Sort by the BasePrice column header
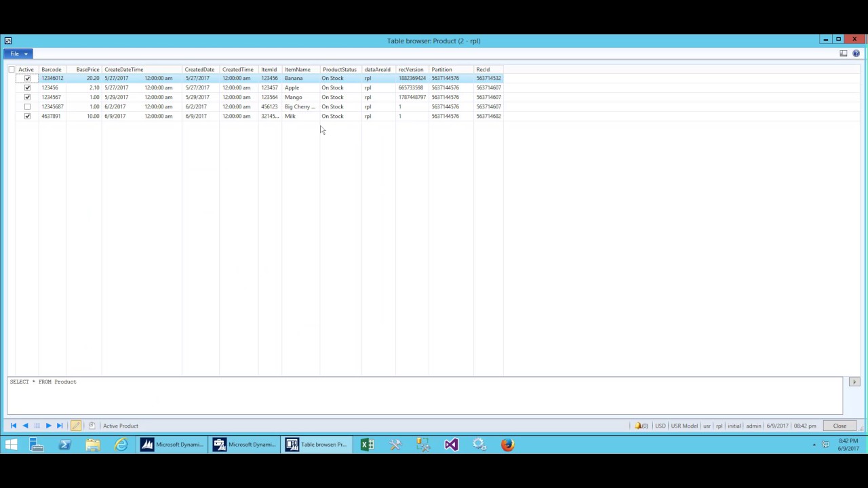868x488 pixels. (84, 69)
